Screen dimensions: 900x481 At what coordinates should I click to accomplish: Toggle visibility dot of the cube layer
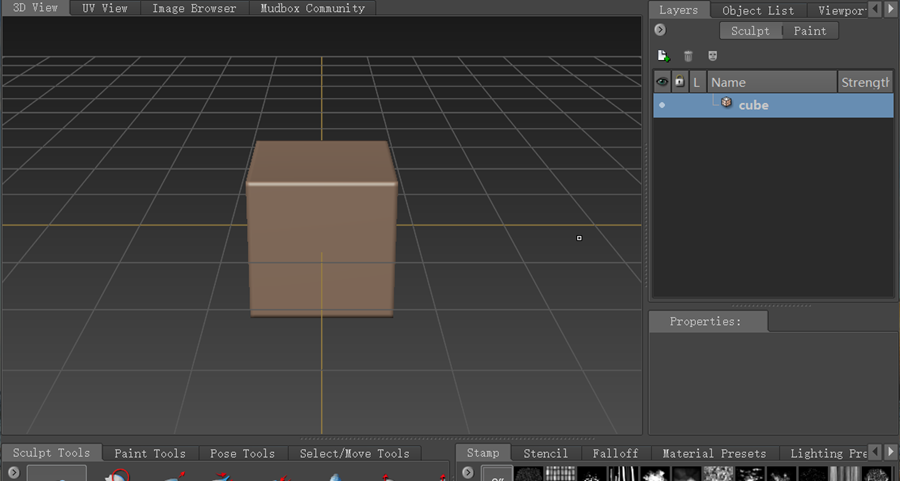click(662, 105)
